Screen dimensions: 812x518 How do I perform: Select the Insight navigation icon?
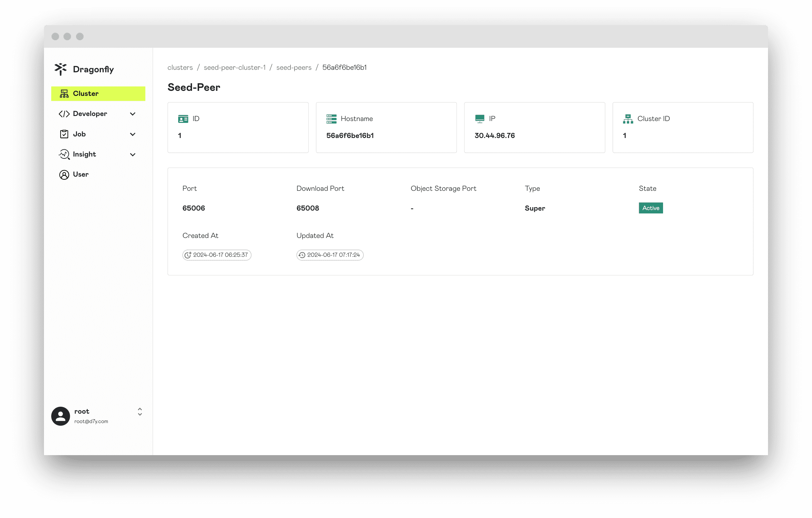[x=63, y=154]
